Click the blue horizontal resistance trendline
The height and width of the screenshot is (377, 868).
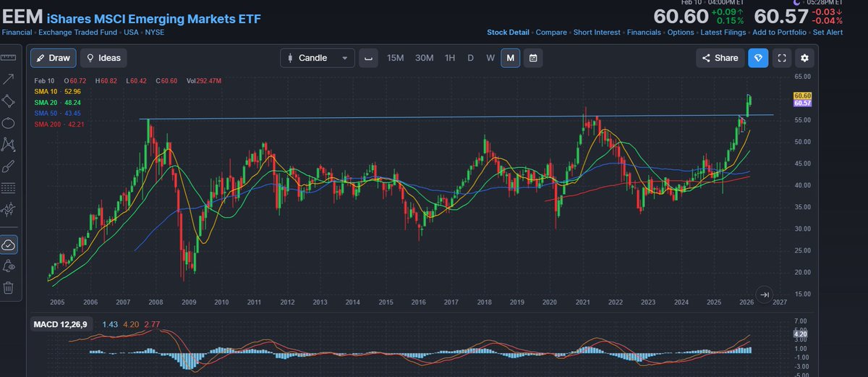456,117
